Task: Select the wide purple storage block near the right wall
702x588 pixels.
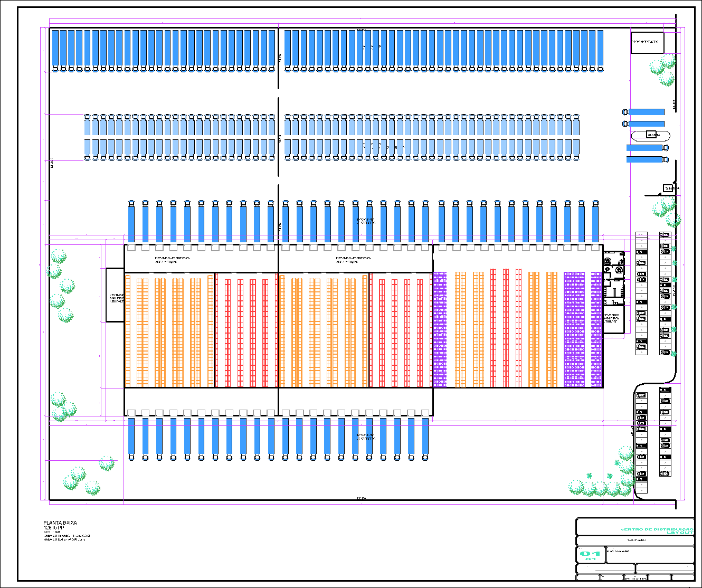Action: (x=574, y=330)
